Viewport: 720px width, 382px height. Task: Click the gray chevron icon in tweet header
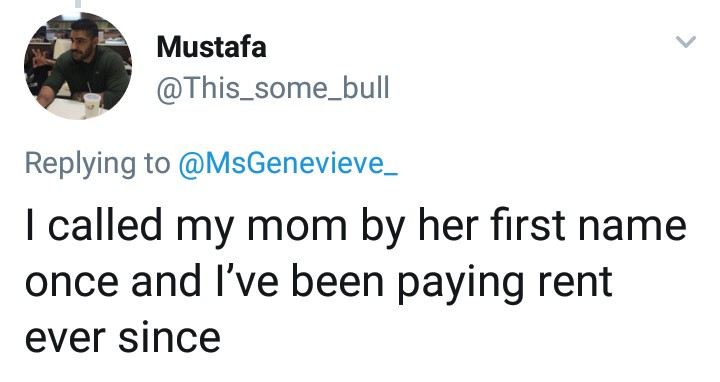click(x=686, y=42)
